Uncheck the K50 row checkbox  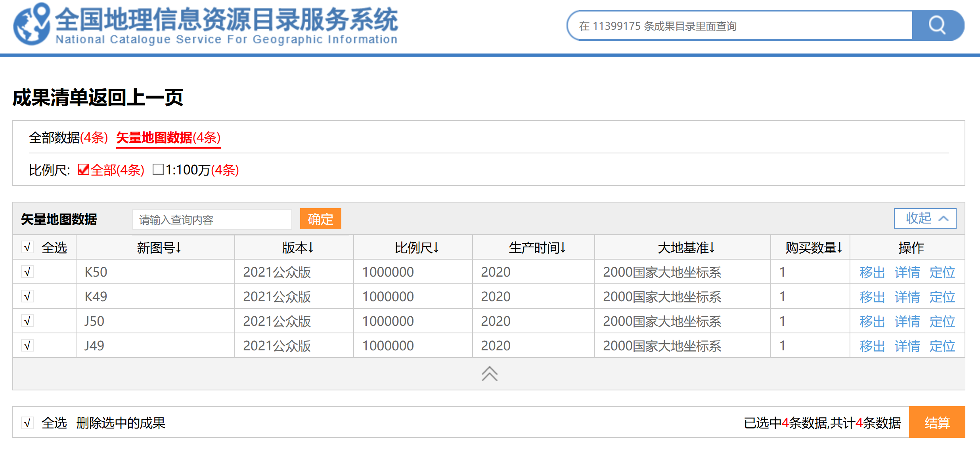[27, 272]
